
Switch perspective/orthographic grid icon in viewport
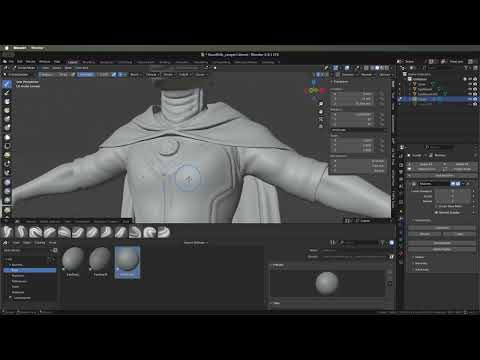321,126
